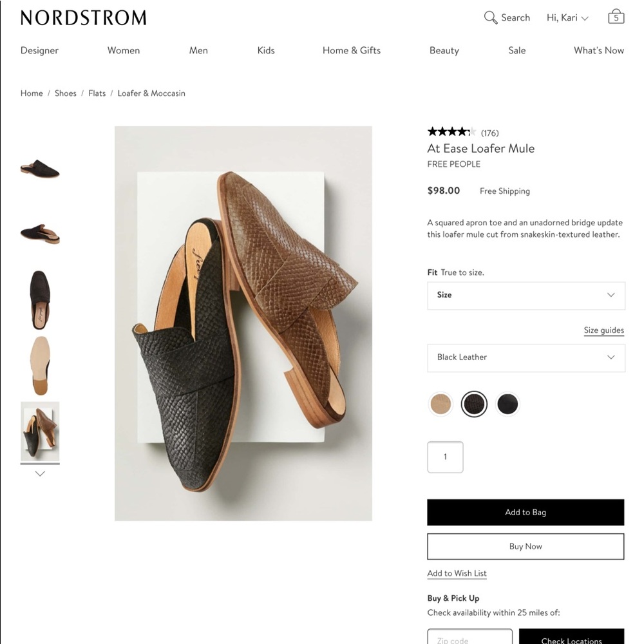Go to Flats breadcrumb link
This screenshot has height=644, width=644.
(97, 93)
